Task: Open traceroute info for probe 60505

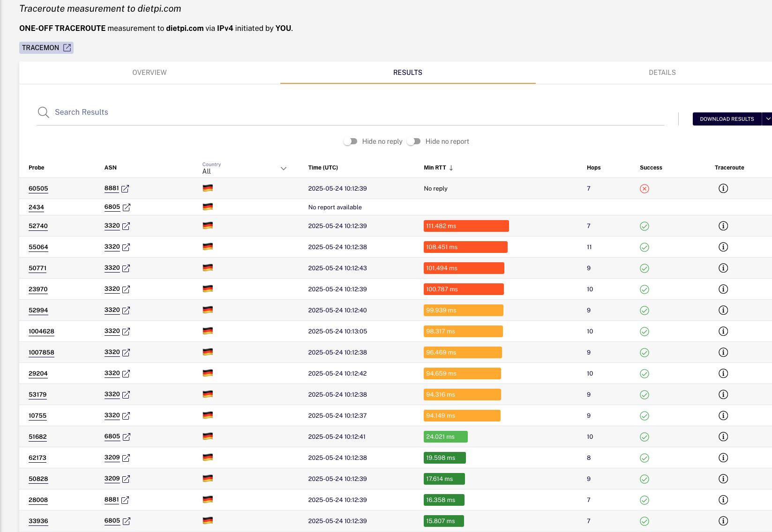Action: (723, 188)
